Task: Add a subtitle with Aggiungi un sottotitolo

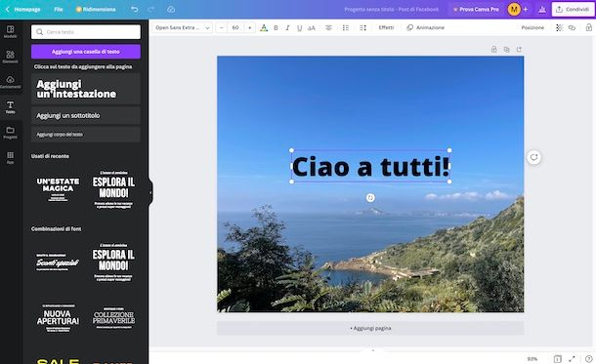Action: pos(86,115)
